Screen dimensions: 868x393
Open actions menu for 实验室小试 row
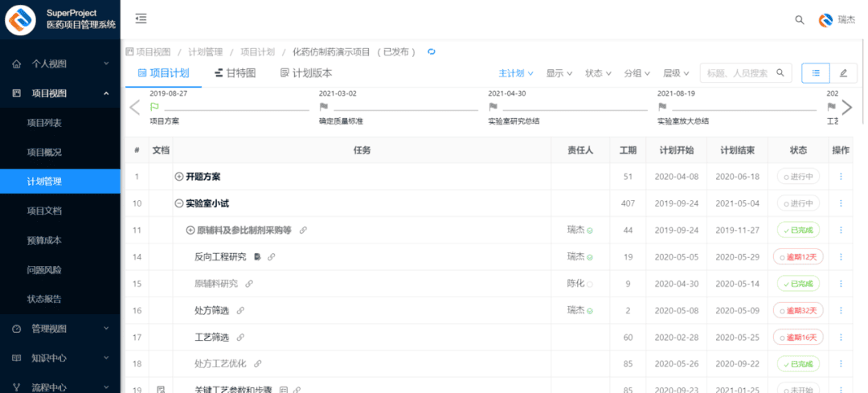tap(841, 203)
